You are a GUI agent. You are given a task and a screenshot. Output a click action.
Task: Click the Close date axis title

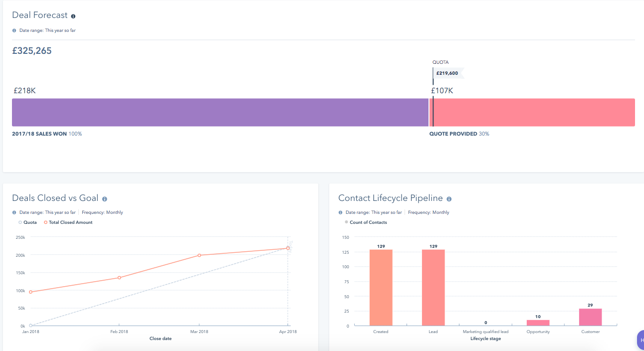(x=161, y=339)
